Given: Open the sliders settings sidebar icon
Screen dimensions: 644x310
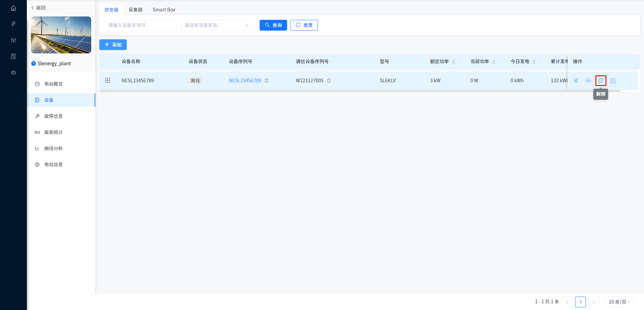Looking at the screenshot, I should 13,40.
